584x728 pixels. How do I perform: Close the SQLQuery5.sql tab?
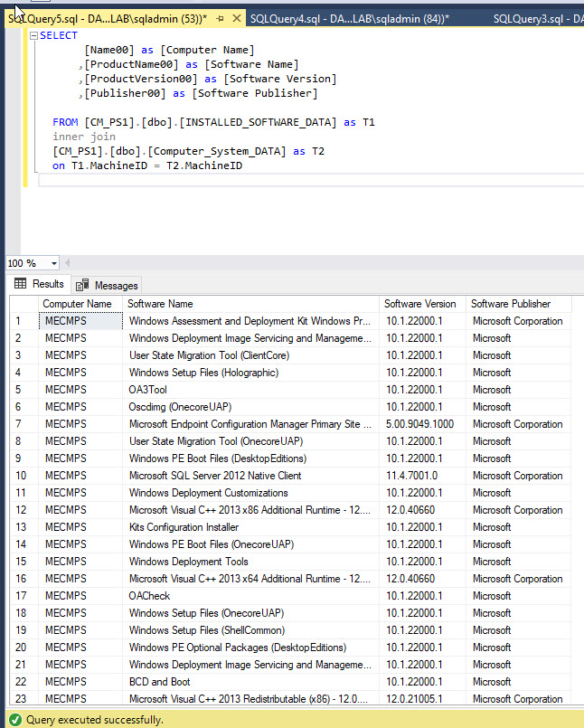click(x=235, y=18)
